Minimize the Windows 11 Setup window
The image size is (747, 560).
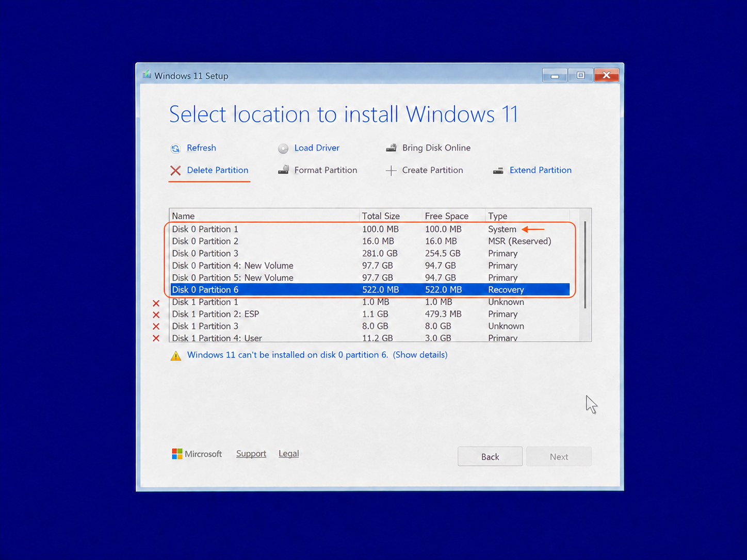point(555,76)
